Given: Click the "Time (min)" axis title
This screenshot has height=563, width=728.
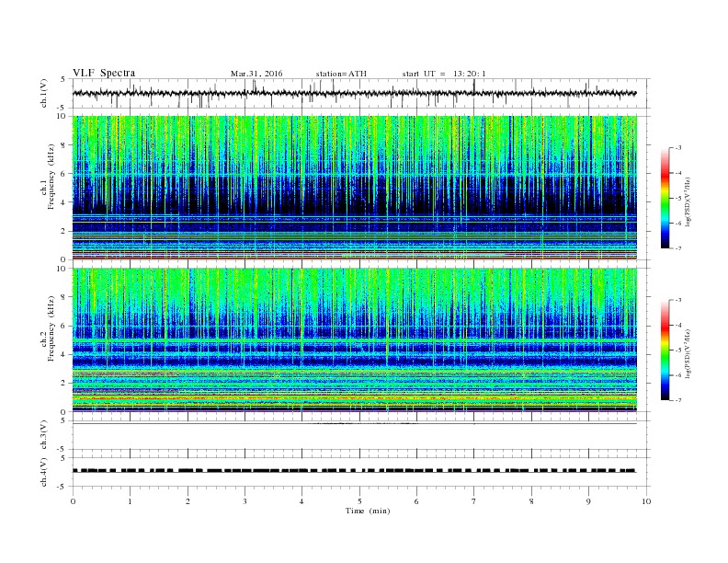Looking at the screenshot, I should pos(368,511).
